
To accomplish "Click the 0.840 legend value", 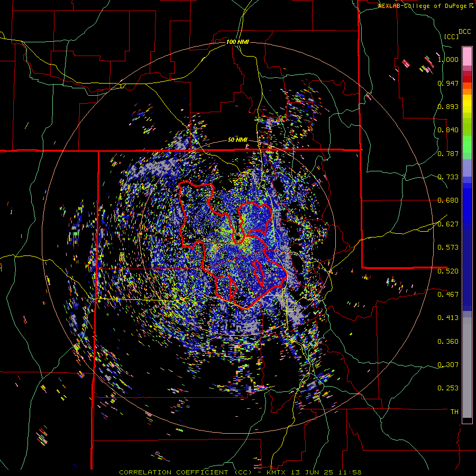I will (448, 130).
